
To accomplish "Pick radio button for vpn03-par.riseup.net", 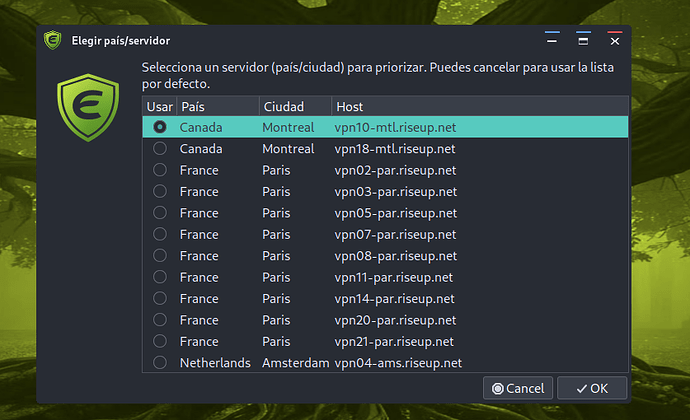I will [160, 192].
